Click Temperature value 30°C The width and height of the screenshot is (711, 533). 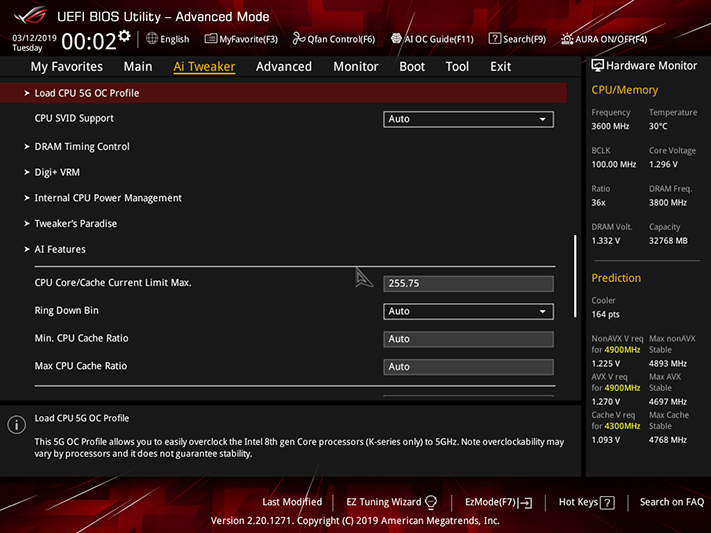pos(658,127)
